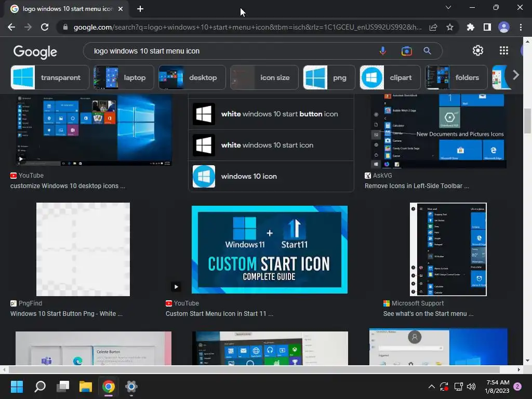The height and width of the screenshot is (399, 532).
Task: Open 'customize Windows 10 desktop icons' result link
Action: pos(68,186)
